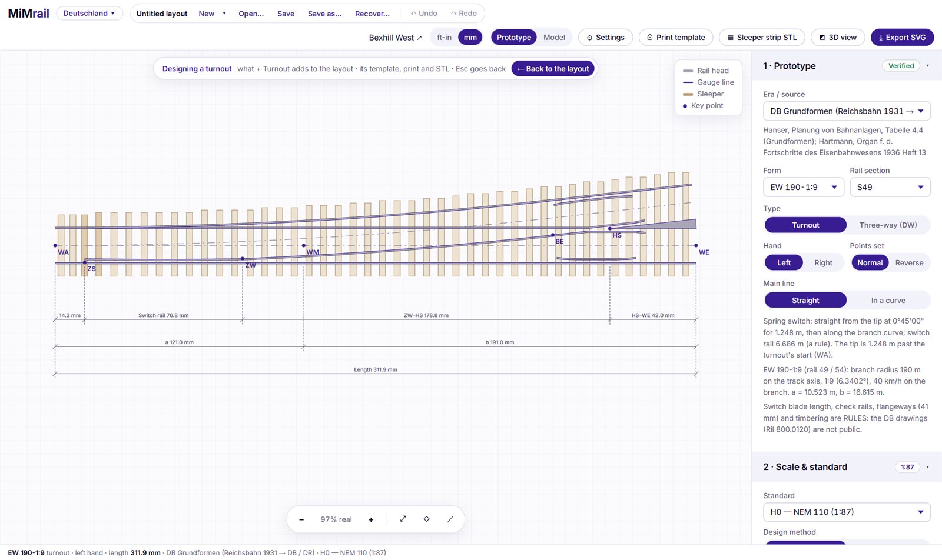
Task: Open the Form EW 190-1:9 dropdown
Action: click(804, 187)
